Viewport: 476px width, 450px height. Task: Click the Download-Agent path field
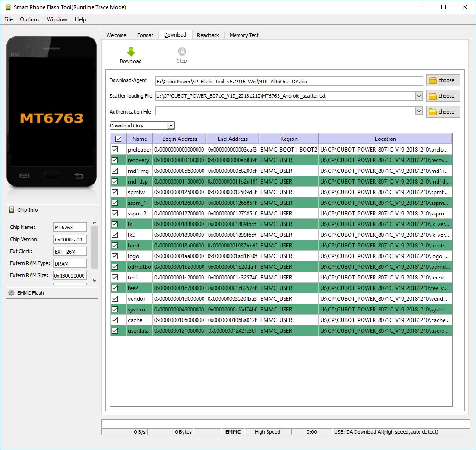point(289,81)
